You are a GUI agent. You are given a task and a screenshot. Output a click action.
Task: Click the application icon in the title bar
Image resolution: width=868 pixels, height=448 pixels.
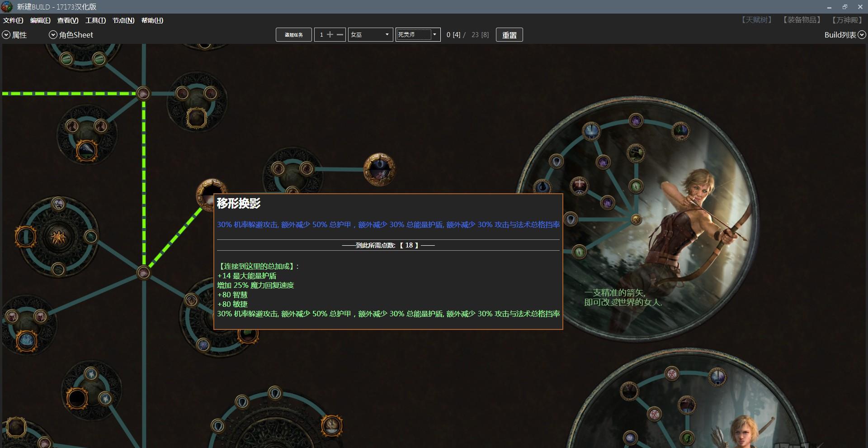tap(7, 7)
